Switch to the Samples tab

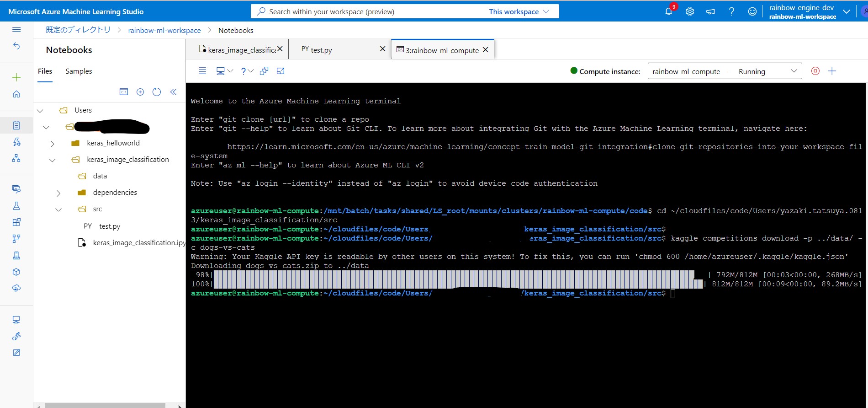coord(79,71)
